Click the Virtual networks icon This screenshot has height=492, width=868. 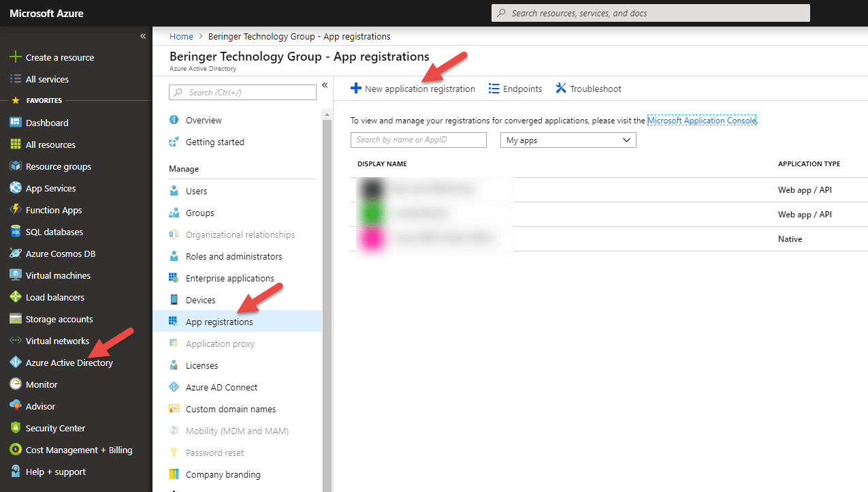click(16, 341)
